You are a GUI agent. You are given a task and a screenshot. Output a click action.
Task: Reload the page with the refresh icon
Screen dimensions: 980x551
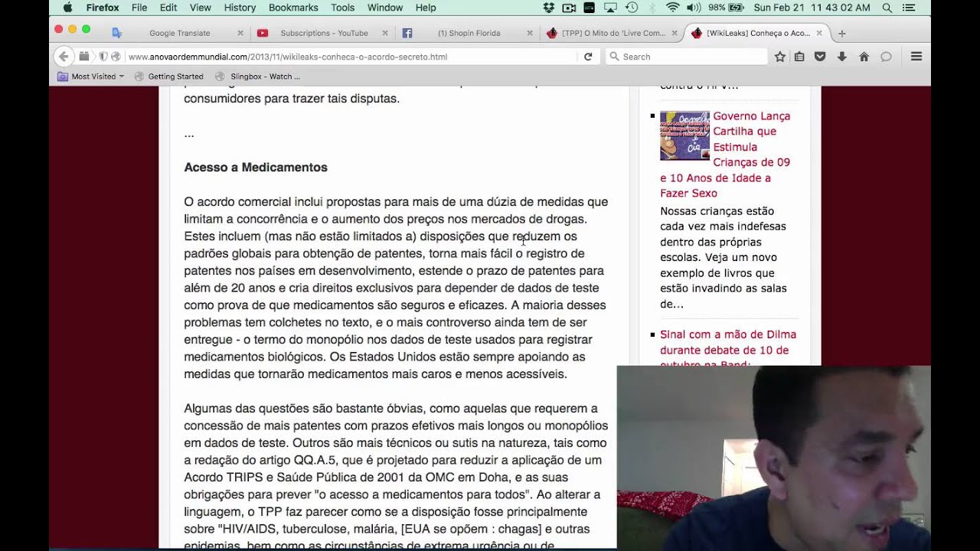[x=588, y=57]
